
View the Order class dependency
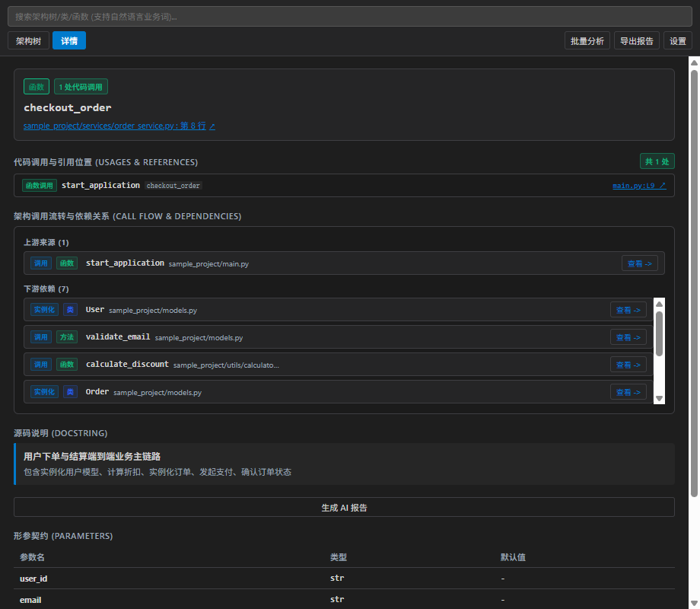click(x=628, y=392)
